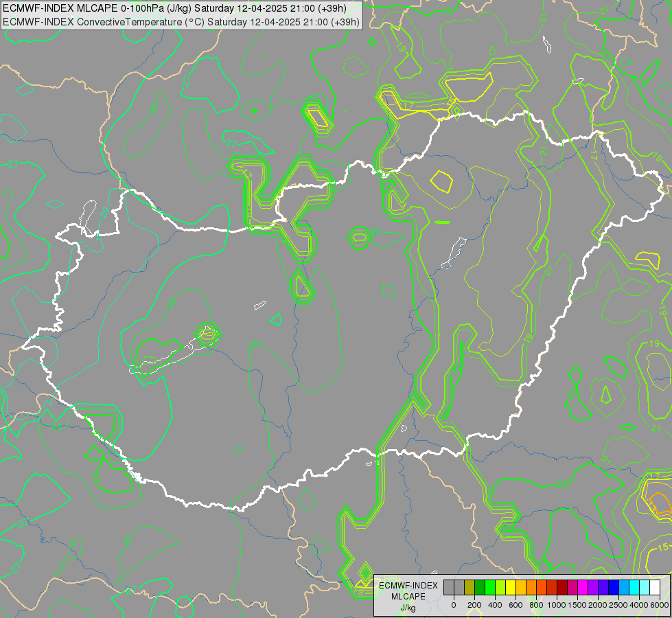Pick the pure yellow legend swatch

(x=511, y=588)
